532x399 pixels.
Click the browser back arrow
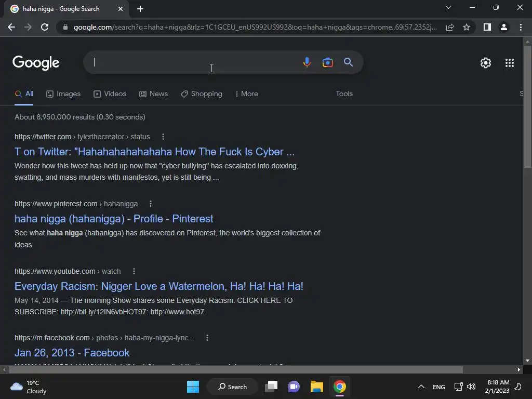pos(11,27)
